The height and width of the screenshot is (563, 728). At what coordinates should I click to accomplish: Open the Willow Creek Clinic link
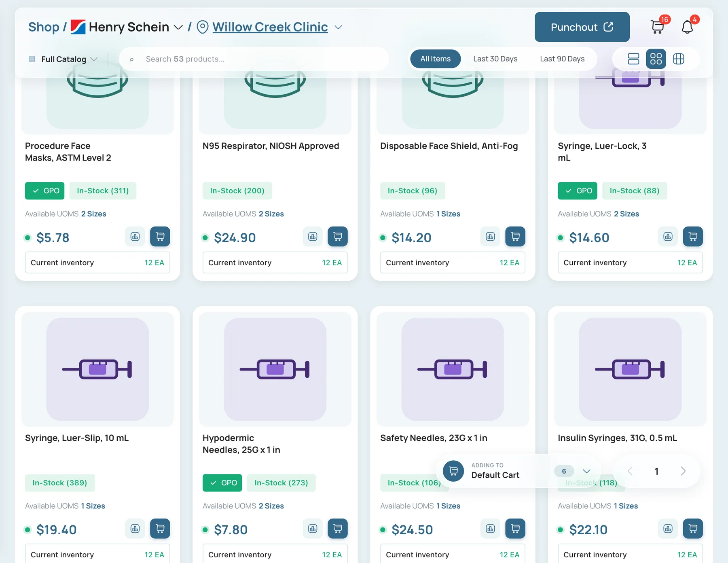tap(270, 27)
